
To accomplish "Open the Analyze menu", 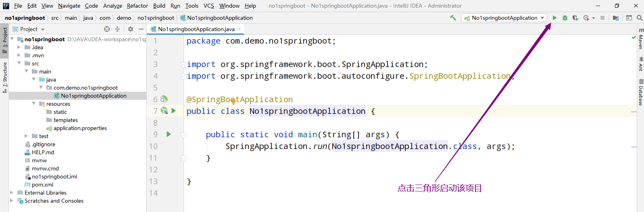I will click(113, 6).
